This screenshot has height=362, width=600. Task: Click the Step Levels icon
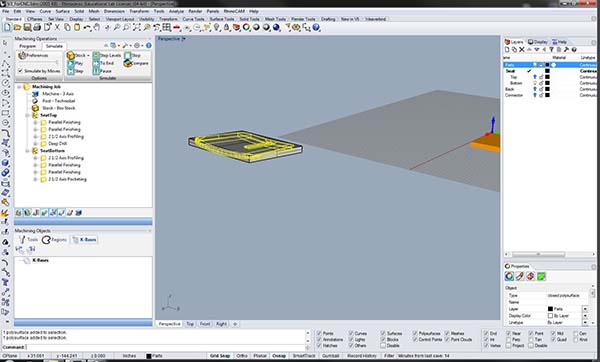click(x=96, y=55)
